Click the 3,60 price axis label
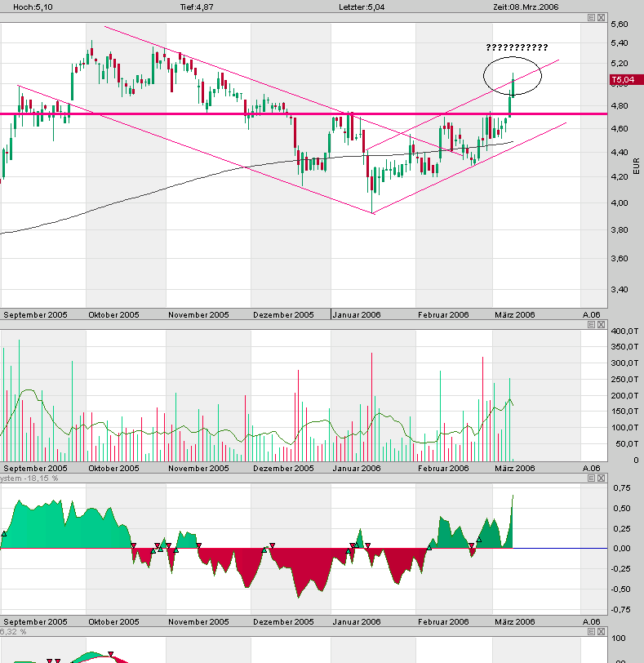 click(619, 258)
